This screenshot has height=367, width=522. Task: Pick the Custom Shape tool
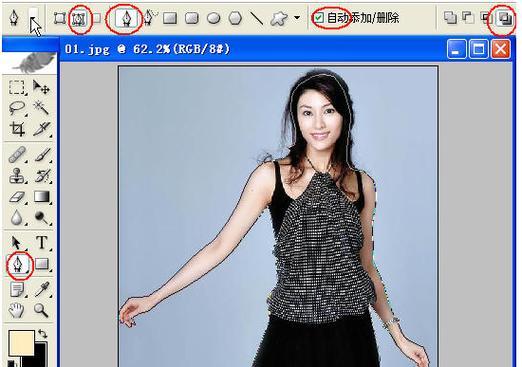coord(279,18)
